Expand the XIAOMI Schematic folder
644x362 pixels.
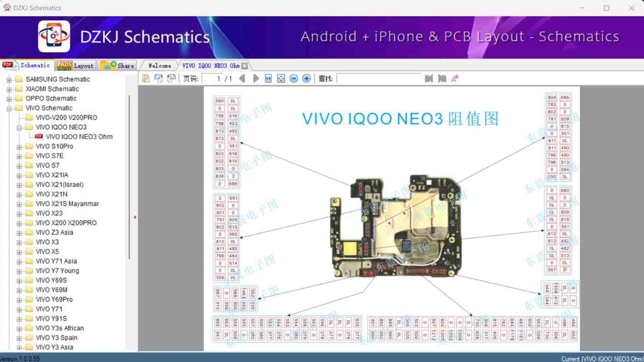pos(9,89)
